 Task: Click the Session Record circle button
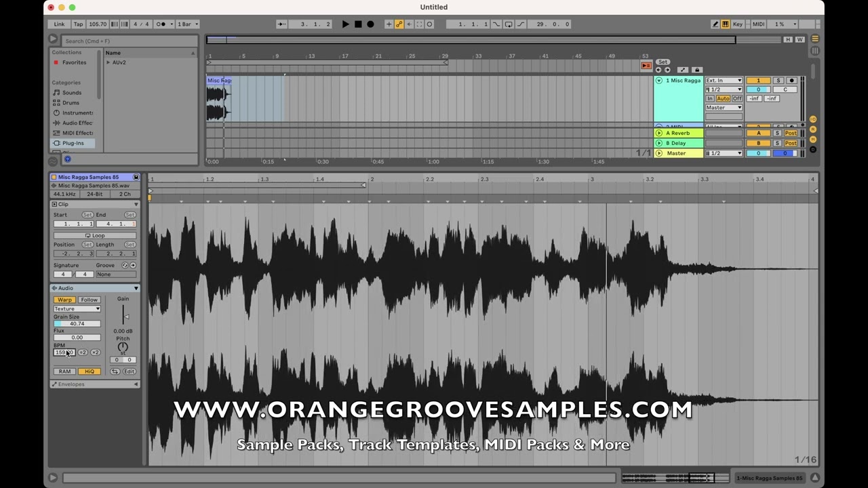[x=429, y=24]
